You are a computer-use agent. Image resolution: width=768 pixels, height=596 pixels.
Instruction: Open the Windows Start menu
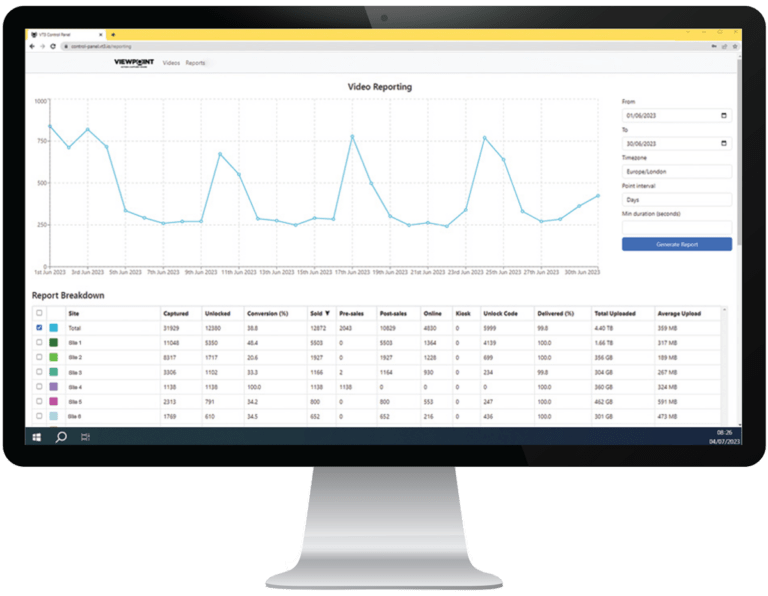(37, 437)
